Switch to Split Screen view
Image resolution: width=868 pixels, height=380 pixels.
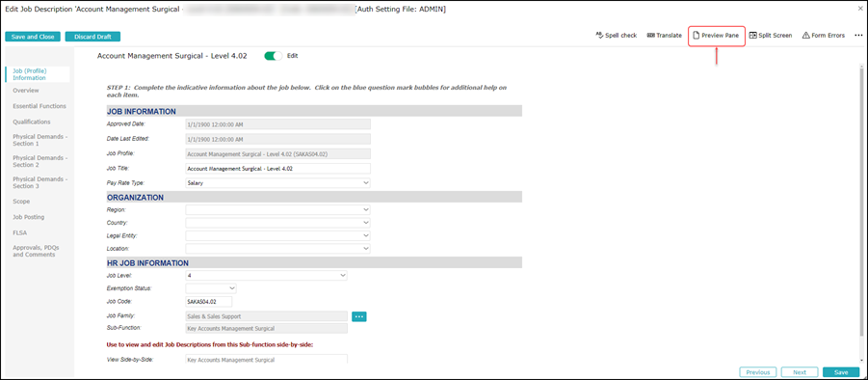pyautogui.click(x=771, y=36)
